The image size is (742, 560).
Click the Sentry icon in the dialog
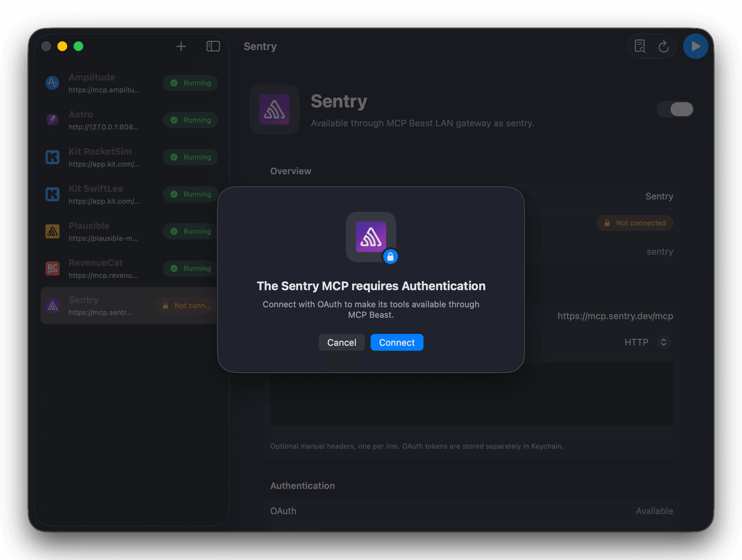click(371, 237)
